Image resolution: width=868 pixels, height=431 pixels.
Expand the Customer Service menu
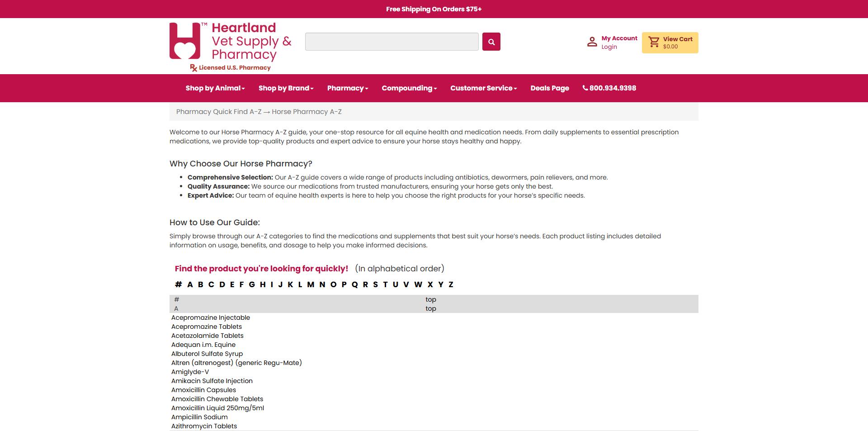coord(483,88)
